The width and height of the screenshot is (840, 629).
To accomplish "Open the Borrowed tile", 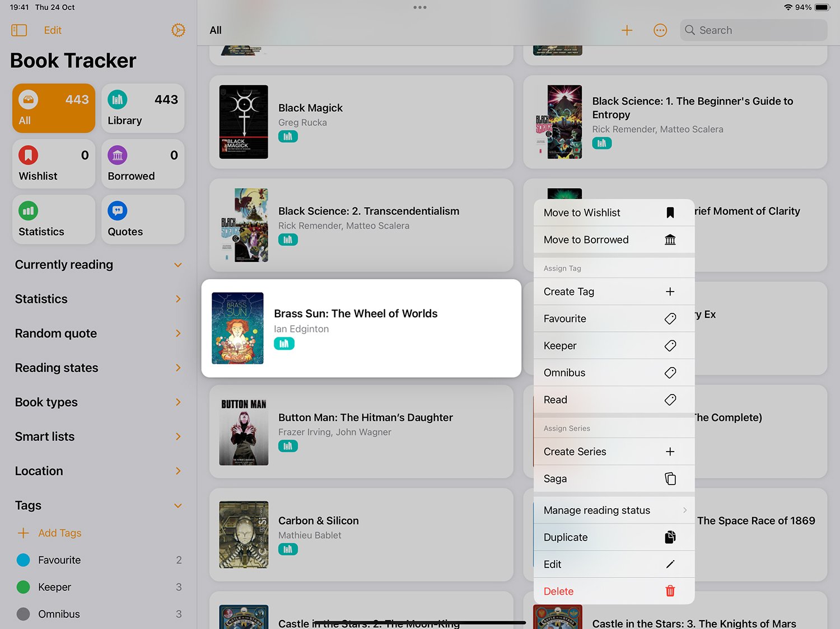I will pyautogui.click(x=143, y=164).
